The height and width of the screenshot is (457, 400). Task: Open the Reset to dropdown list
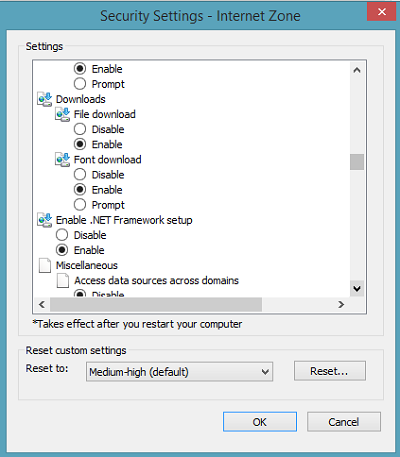coord(179,372)
